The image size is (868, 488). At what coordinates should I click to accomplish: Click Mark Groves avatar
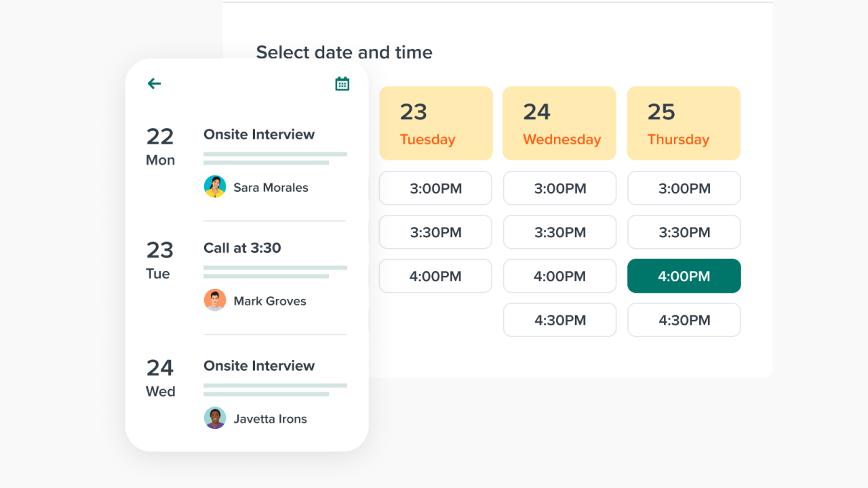(x=215, y=300)
